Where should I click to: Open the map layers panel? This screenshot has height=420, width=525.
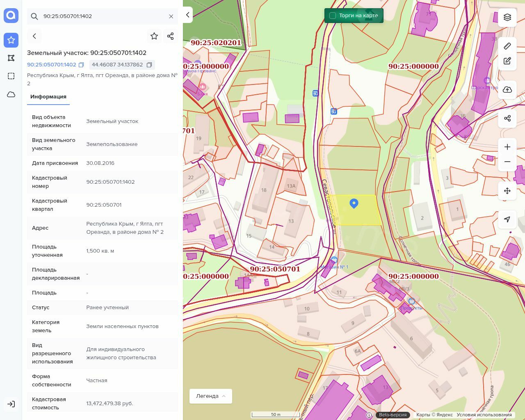507,17
